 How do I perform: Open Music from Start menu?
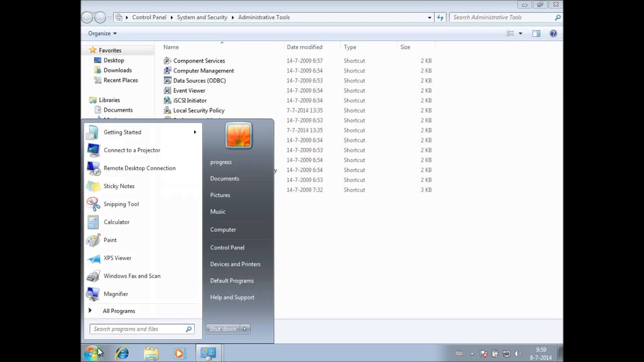(218, 212)
